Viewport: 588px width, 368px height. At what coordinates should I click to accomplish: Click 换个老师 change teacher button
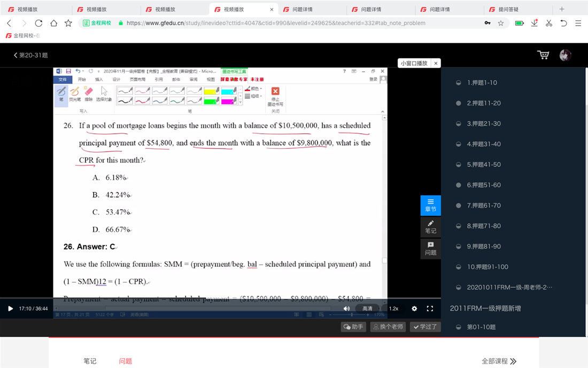pyautogui.click(x=388, y=327)
